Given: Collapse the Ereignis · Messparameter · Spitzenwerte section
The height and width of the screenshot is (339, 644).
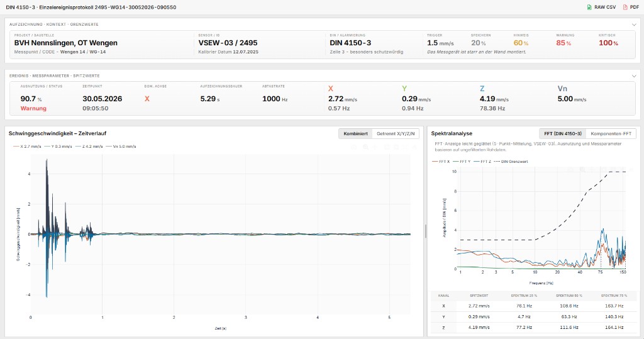Looking at the screenshot, I should [x=634, y=76].
